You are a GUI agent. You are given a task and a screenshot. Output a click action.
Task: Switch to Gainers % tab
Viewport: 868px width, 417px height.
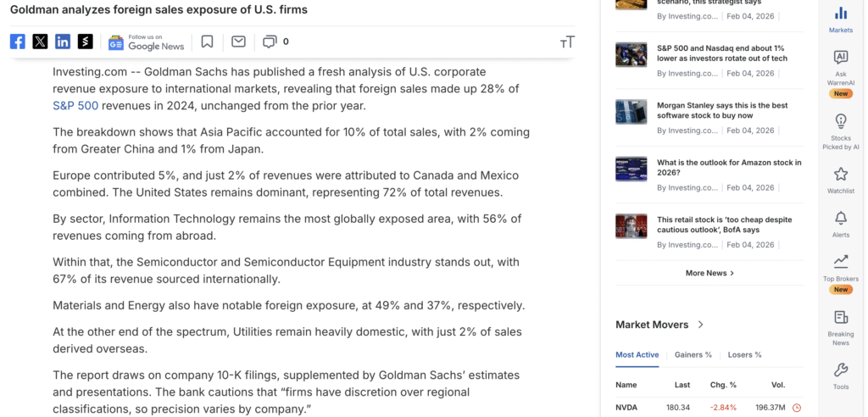tap(693, 354)
